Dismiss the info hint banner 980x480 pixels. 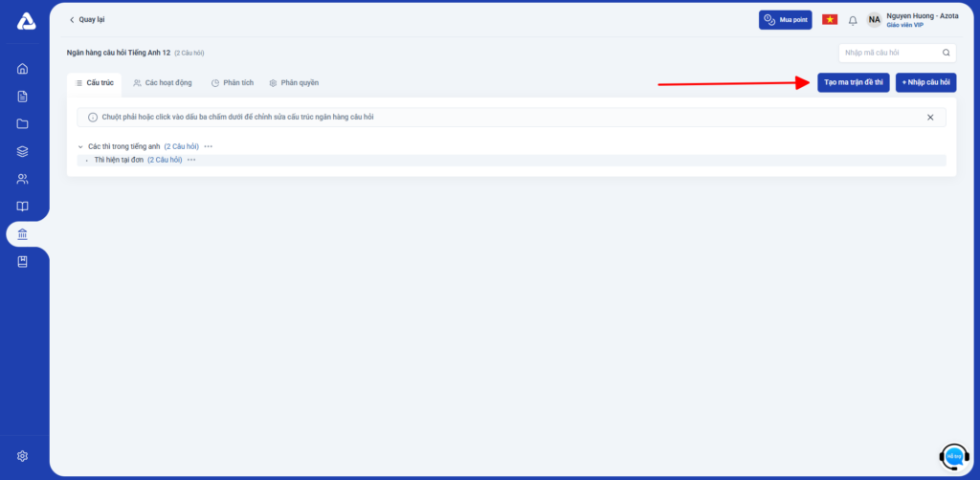pyautogui.click(x=930, y=118)
